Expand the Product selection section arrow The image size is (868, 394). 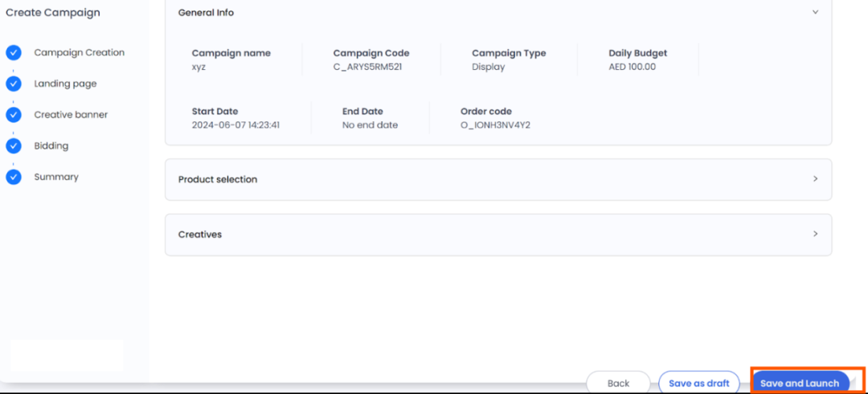[815, 179]
